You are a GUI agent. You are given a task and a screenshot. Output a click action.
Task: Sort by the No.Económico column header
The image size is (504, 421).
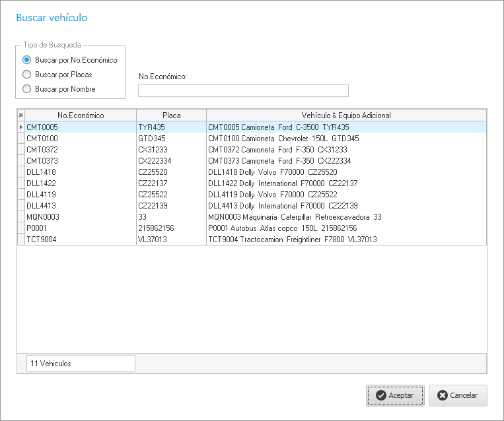(81, 115)
